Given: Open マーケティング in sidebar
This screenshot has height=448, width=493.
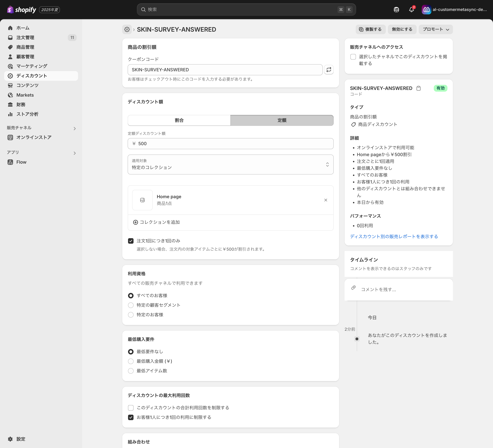Looking at the screenshot, I should (41, 66).
